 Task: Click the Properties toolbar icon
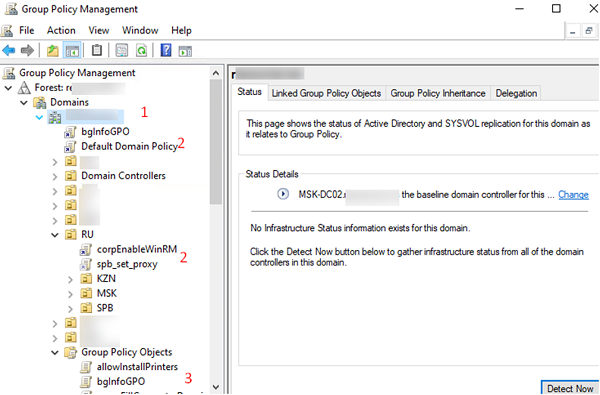point(122,51)
